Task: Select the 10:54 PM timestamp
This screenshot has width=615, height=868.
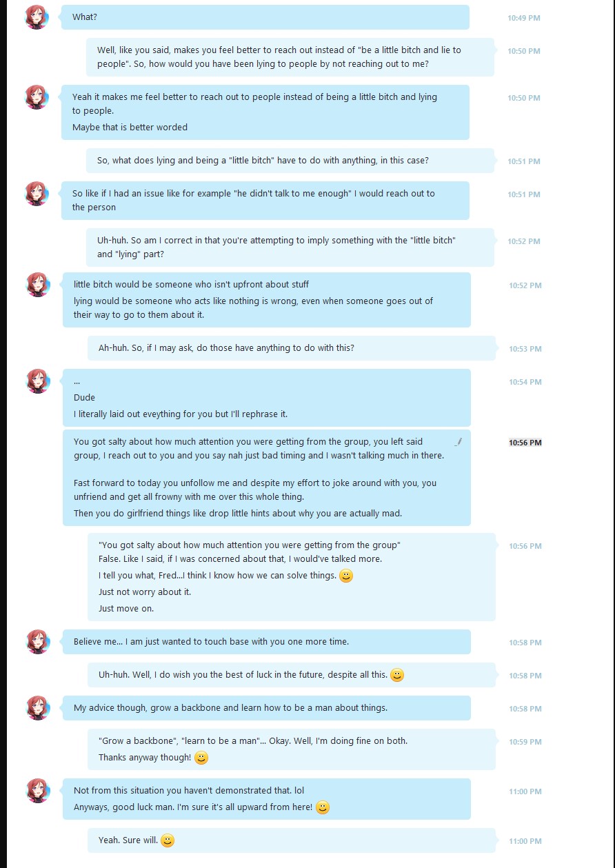Action: [525, 382]
